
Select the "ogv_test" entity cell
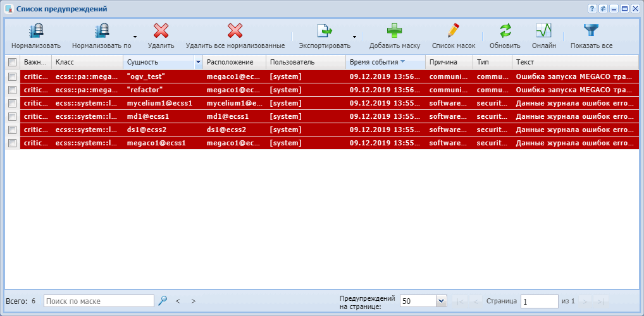[x=163, y=76]
